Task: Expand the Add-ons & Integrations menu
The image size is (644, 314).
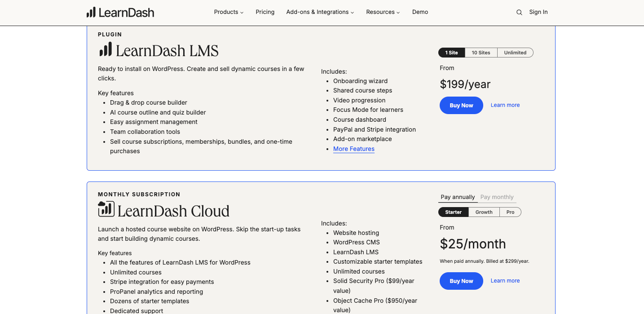Action: [320, 12]
